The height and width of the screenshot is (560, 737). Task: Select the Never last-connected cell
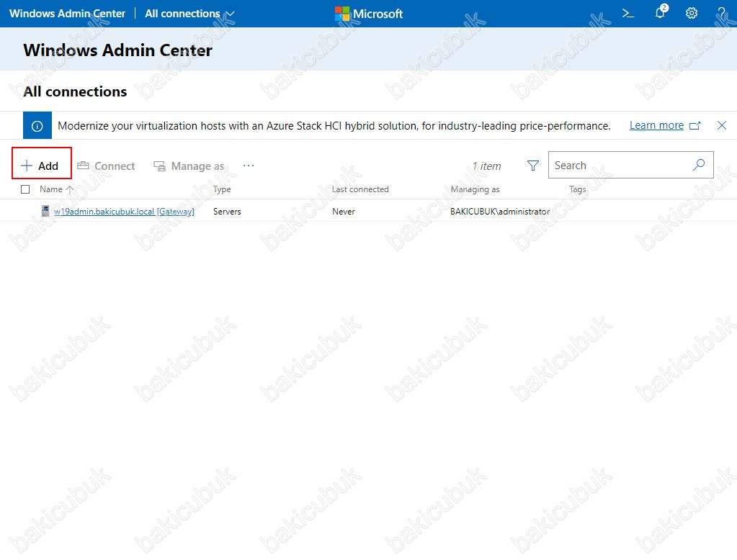(x=343, y=212)
